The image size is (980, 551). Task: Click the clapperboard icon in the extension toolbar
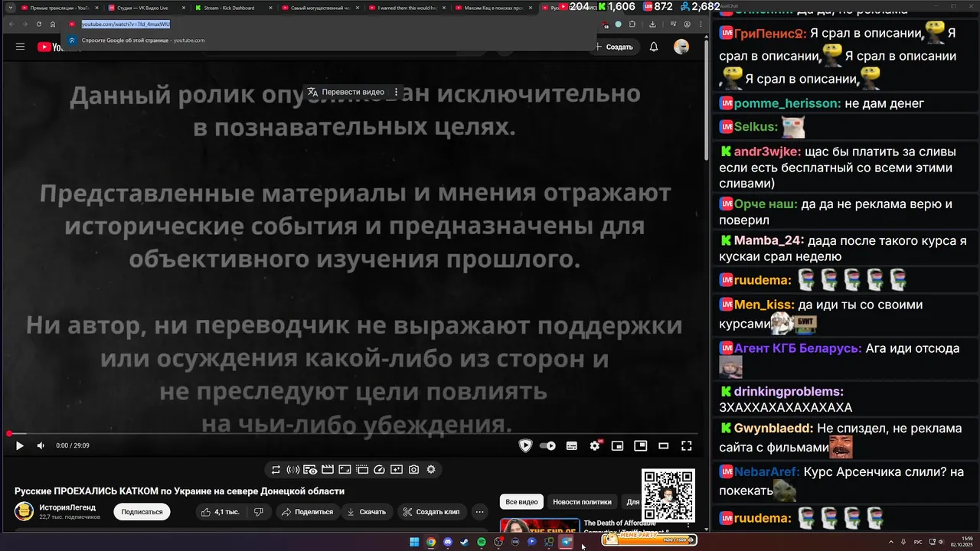[328, 469]
